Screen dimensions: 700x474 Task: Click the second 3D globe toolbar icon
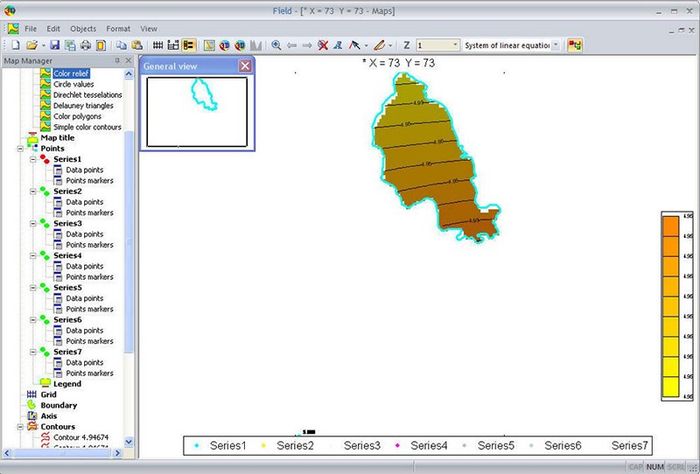240,45
